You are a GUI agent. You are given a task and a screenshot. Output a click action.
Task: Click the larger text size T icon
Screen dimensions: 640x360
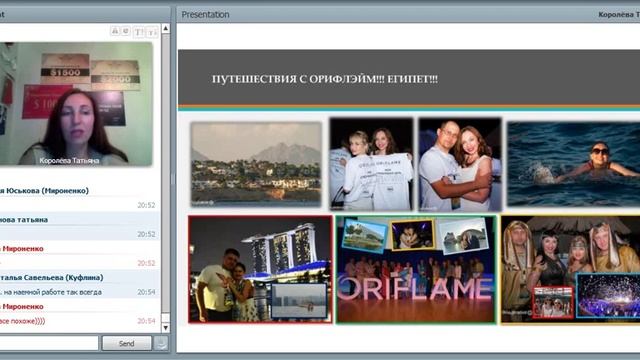click(x=138, y=32)
